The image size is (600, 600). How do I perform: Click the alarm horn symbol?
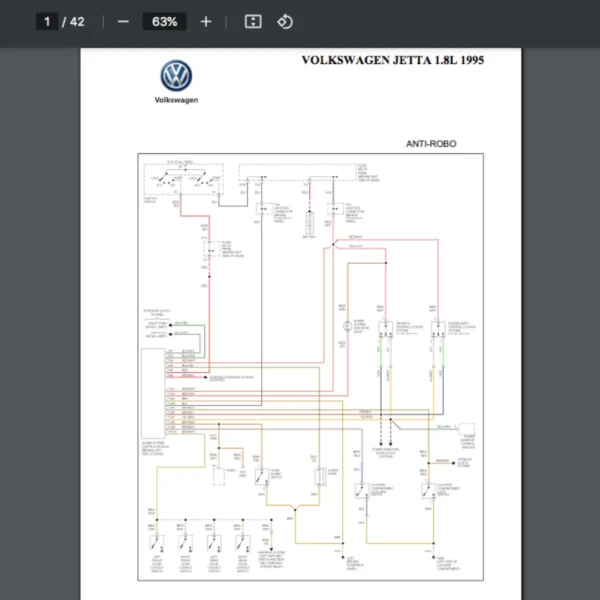coord(321,477)
